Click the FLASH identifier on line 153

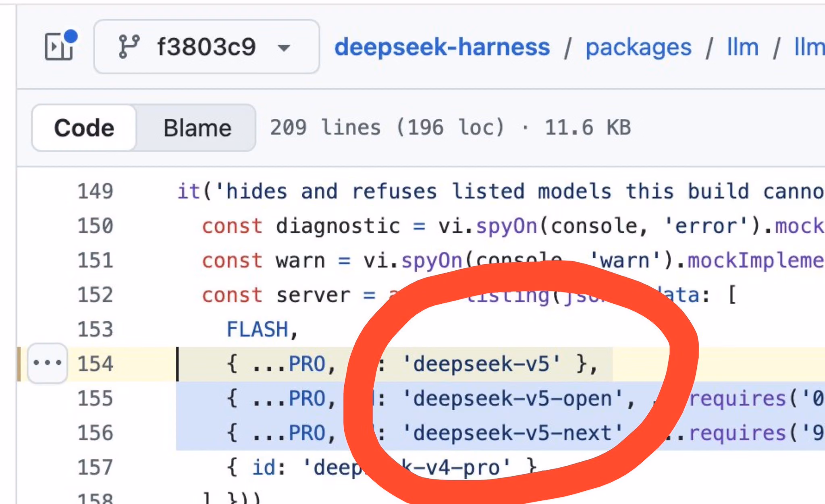[x=258, y=330]
